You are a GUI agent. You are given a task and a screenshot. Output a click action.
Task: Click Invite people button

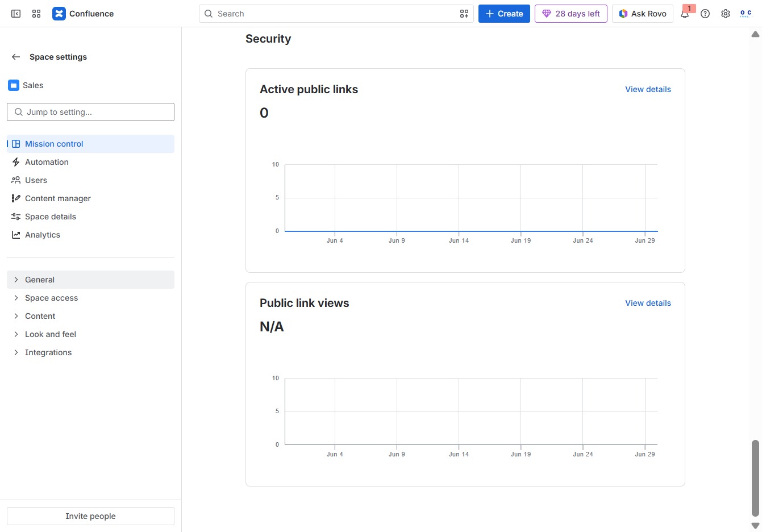(x=90, y=516)
